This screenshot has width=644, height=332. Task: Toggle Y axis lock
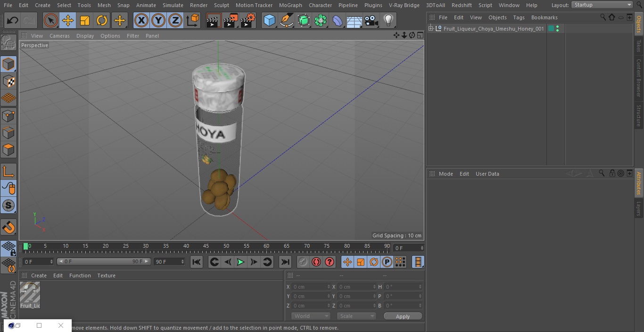[x=158, y=20]
